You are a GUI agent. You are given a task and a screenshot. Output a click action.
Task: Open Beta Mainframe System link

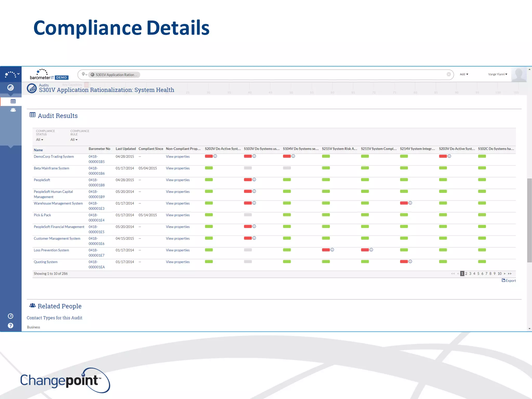click(x=51, y=168)
